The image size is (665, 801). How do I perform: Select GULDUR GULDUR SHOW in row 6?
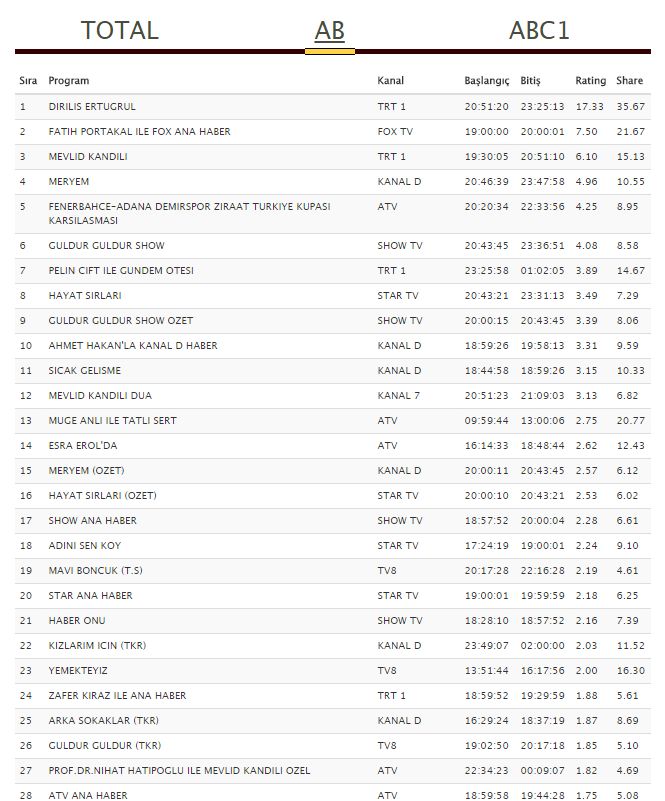click(x=107, y=245)
